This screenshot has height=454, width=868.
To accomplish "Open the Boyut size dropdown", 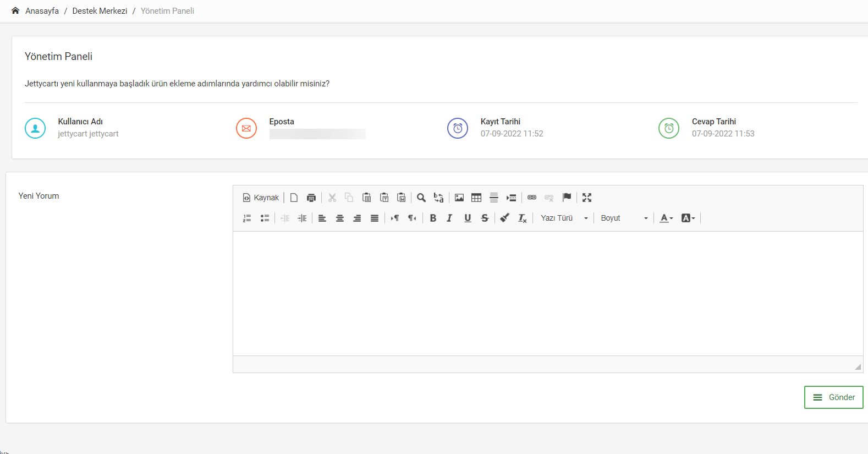I will pos(624,218).
